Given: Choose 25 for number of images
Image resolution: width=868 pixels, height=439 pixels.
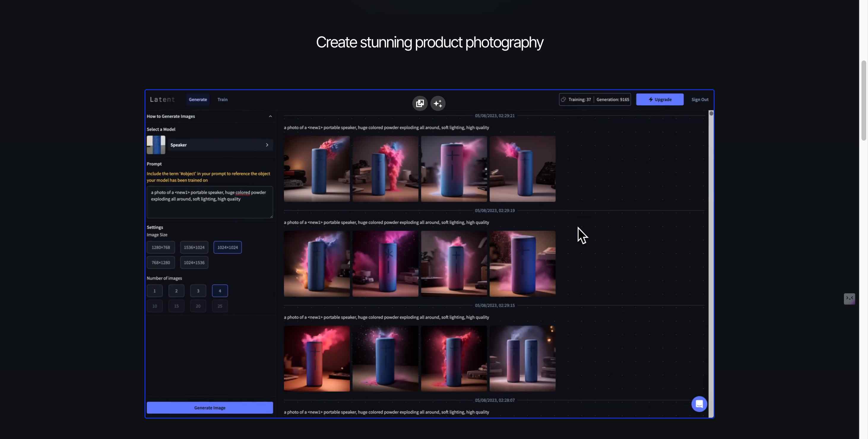Looking at the screenshot, I should tap(220, 306).
